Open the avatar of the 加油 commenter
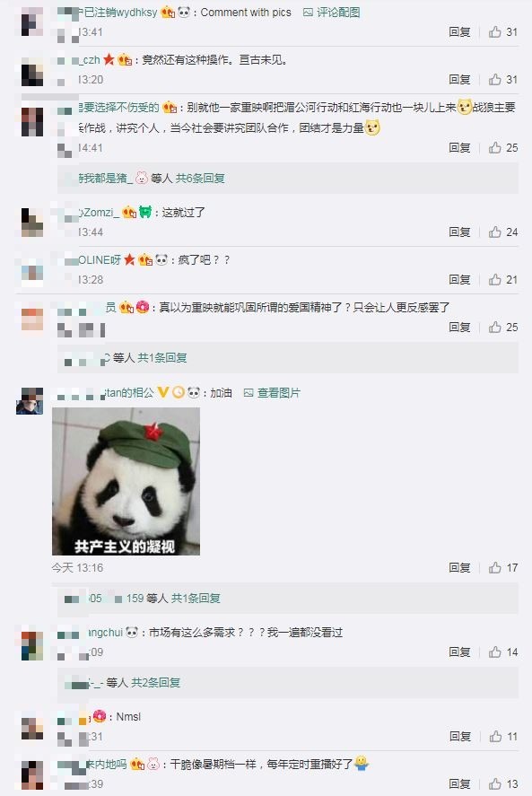The height and width of the screenshot is (796, 532). 30,400
